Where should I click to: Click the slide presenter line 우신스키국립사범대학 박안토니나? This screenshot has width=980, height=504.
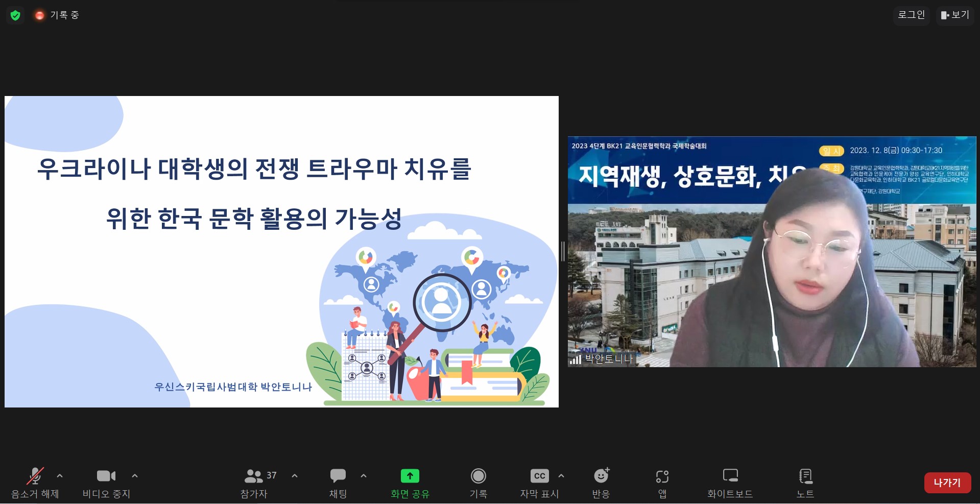[x=233, y=387]
